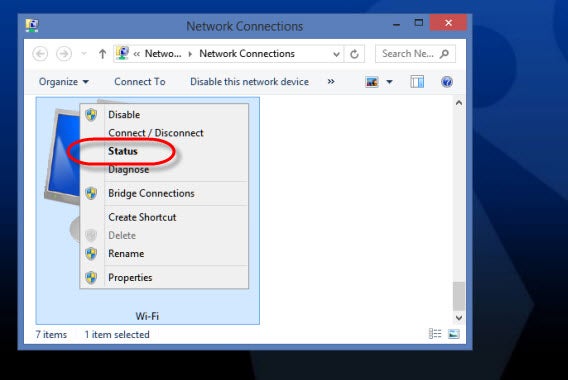Click the Back navigation arrow
This screenshot has height=380, width=568.
click(x=40, y=54)
